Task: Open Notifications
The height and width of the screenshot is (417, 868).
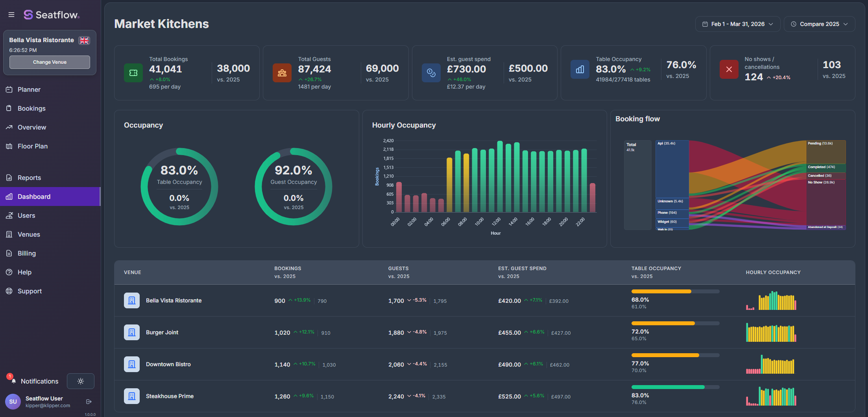Action: click(39, 381)
